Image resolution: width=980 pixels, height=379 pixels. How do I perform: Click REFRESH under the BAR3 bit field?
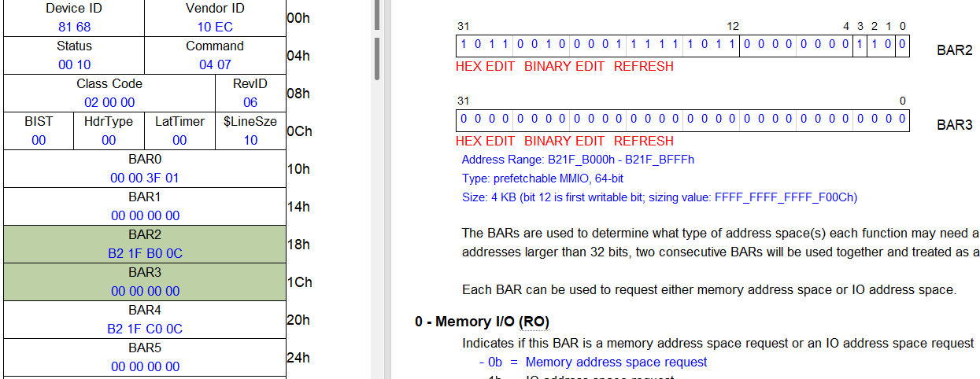[644, 142]
